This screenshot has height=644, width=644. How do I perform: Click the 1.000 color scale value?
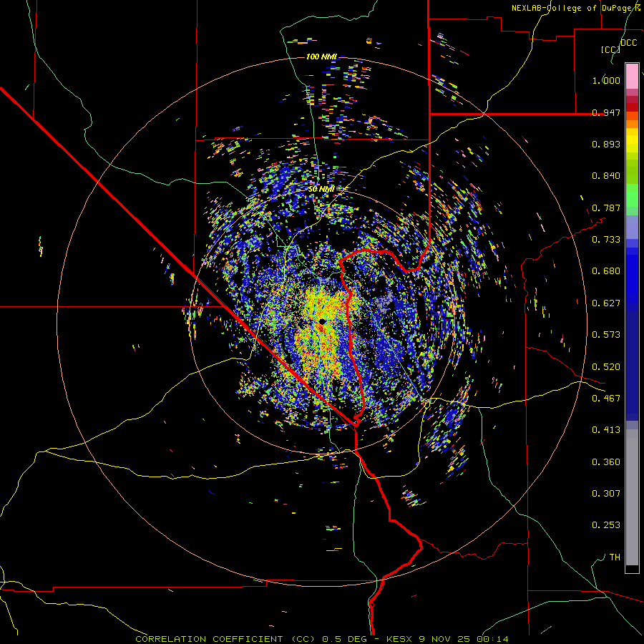(606, 80)
